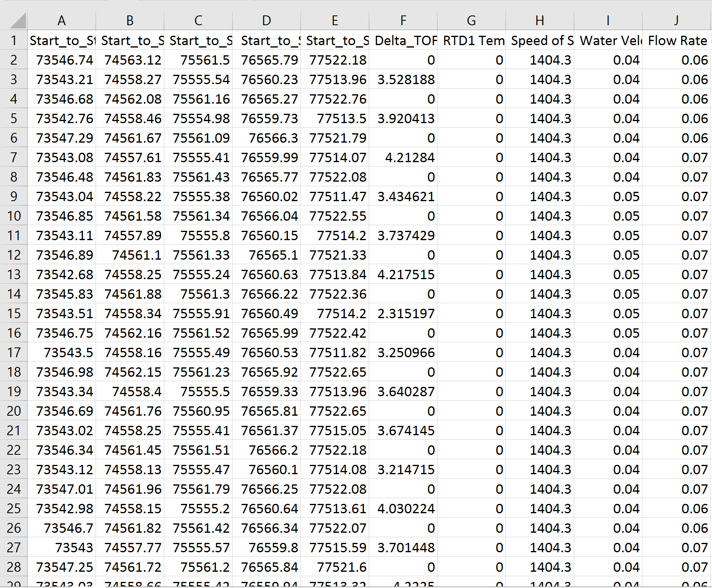
Task: Click cell E9 with 77511.47
Action: pyautogui.click(x=335, y=196)
